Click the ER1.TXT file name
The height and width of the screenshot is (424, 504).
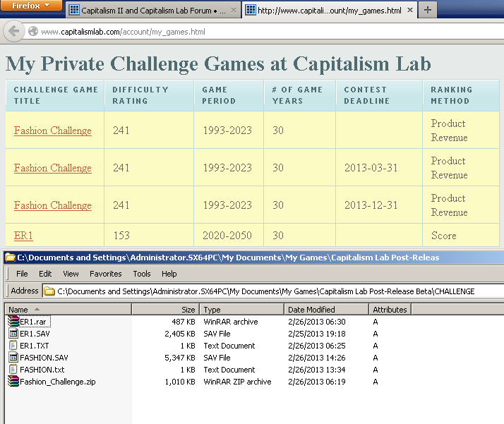35,346
